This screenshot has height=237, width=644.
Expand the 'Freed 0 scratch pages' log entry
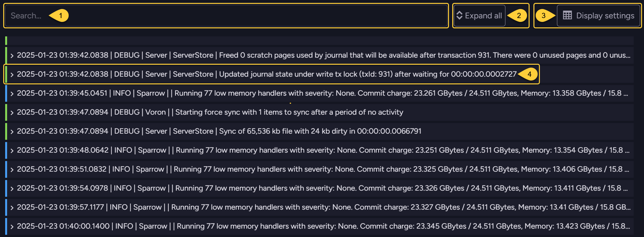click(12, 55)
